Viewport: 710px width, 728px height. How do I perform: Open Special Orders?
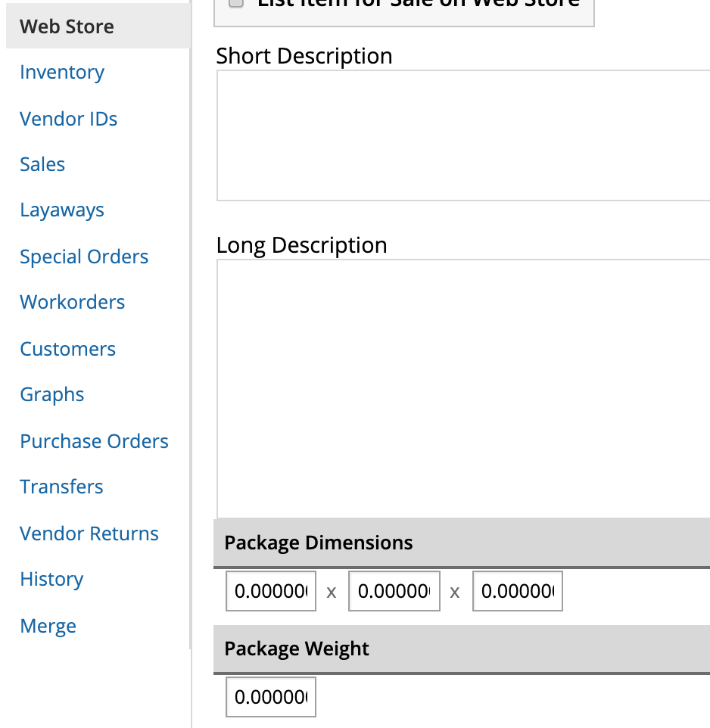click(84, 257)
